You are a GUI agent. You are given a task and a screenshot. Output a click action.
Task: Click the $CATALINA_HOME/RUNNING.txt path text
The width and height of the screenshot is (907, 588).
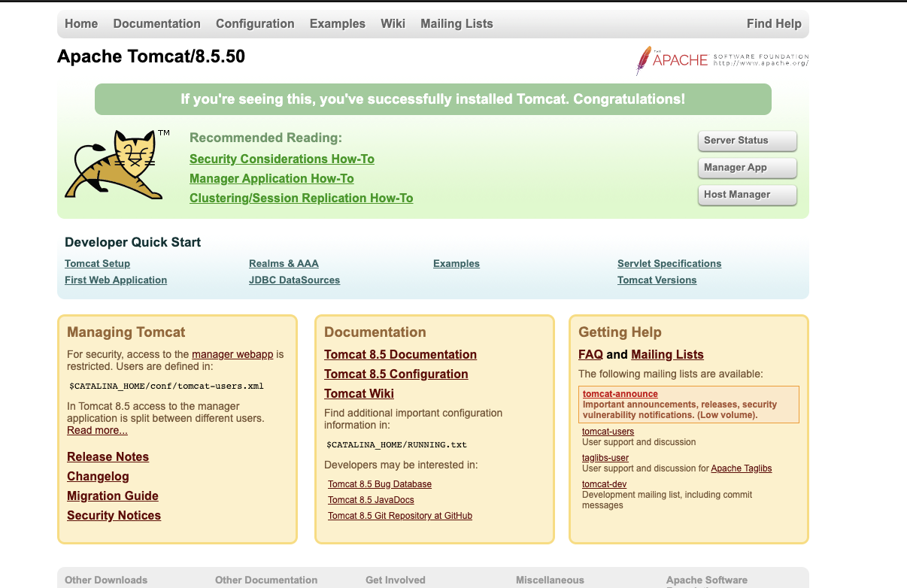click(396, 444)
